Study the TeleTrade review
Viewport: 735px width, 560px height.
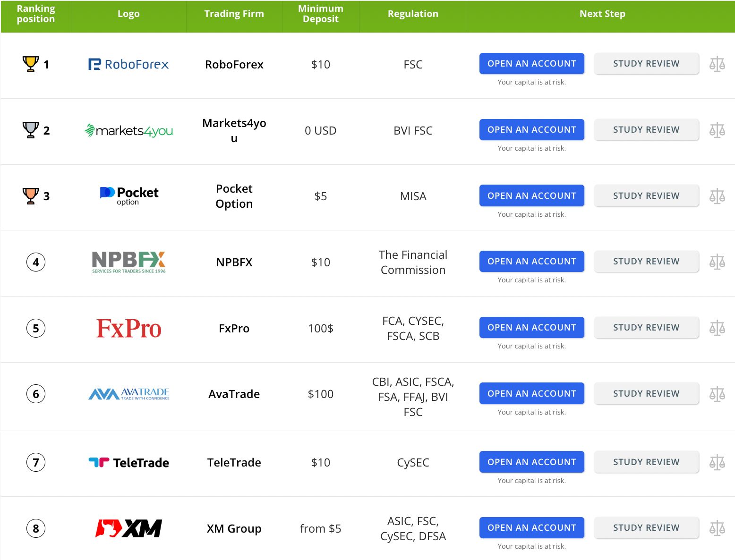pos(646,462)
